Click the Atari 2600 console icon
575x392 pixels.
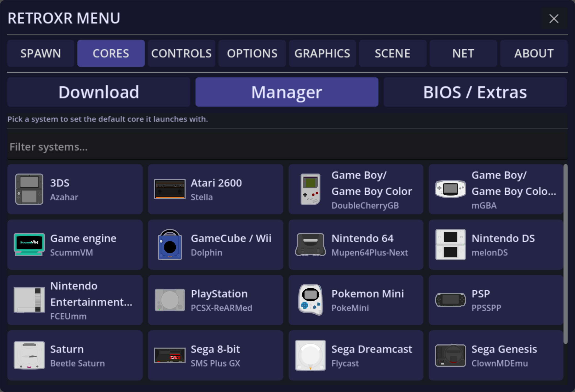[x=170, y=189]
